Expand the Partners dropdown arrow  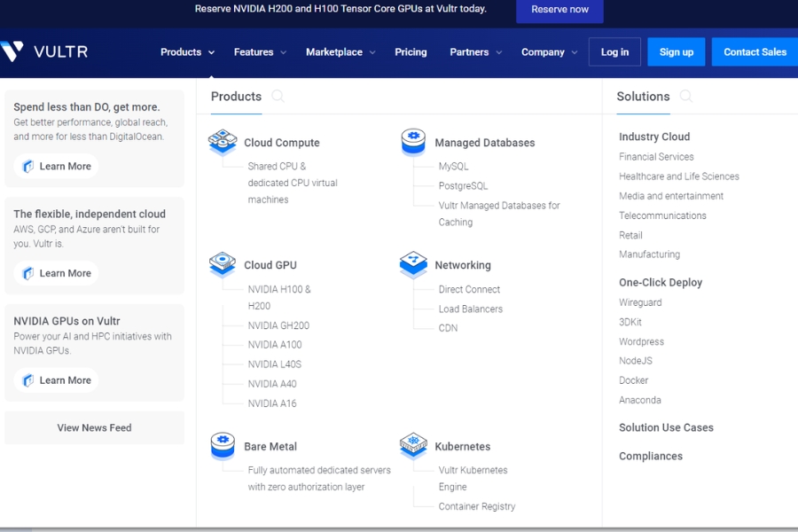[x=498, y=52]
